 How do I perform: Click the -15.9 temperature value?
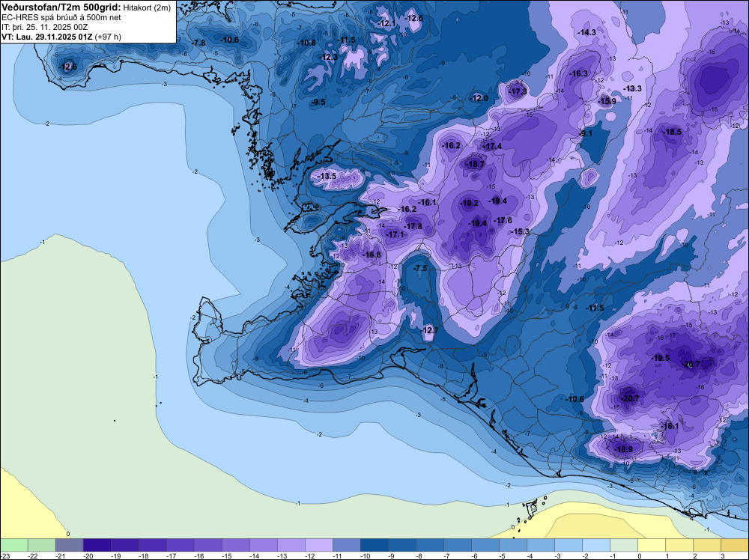pos(607,101)
